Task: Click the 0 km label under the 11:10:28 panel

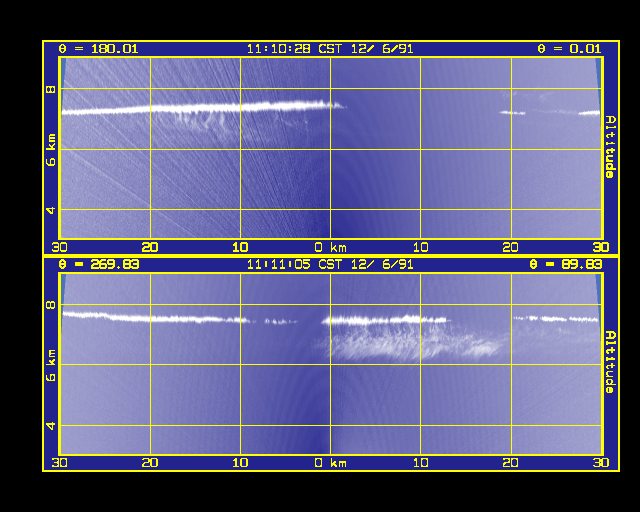Action: pyautogui.click(x=331, y=247)
